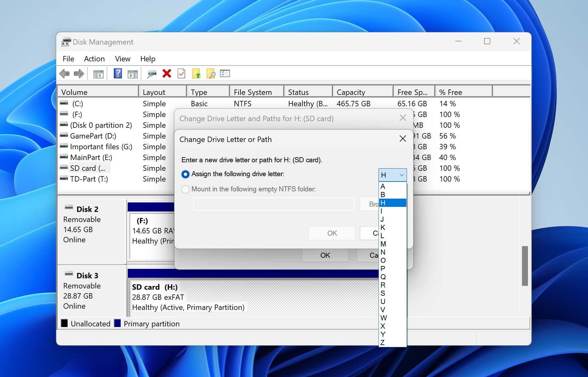Choose letter B in the dropdown list

click(392, 195)
